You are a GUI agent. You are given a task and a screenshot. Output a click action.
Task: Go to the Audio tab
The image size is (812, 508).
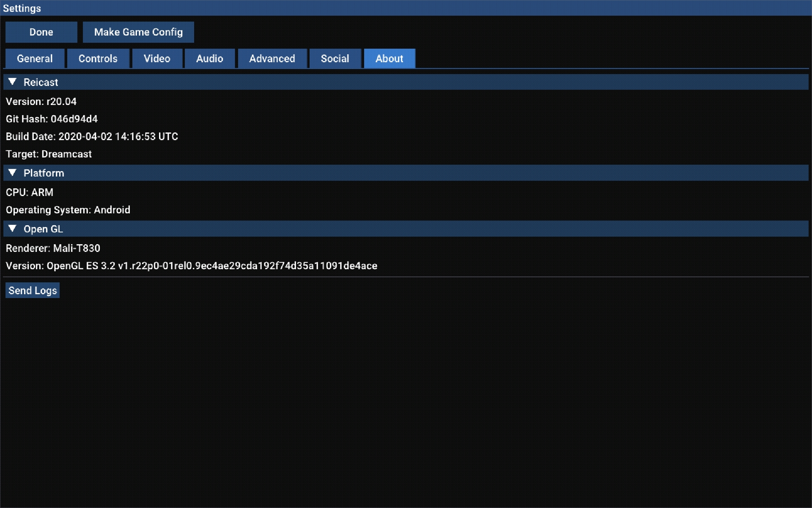210,58
